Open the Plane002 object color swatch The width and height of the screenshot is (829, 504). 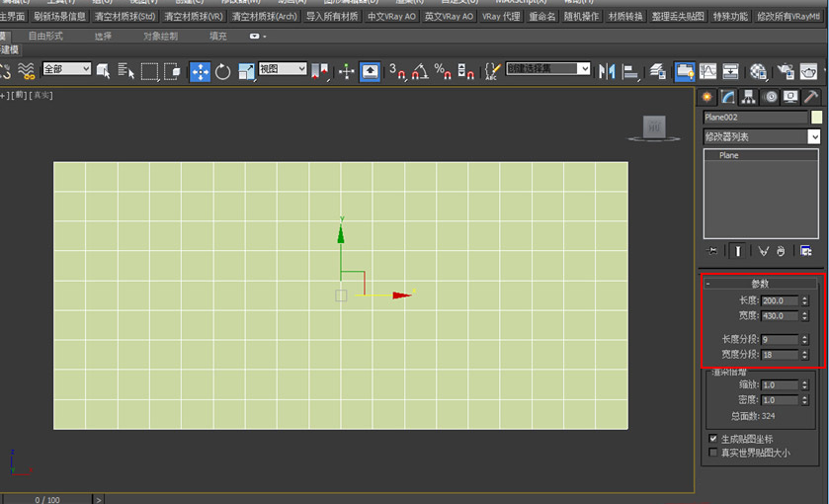(816, 117)
